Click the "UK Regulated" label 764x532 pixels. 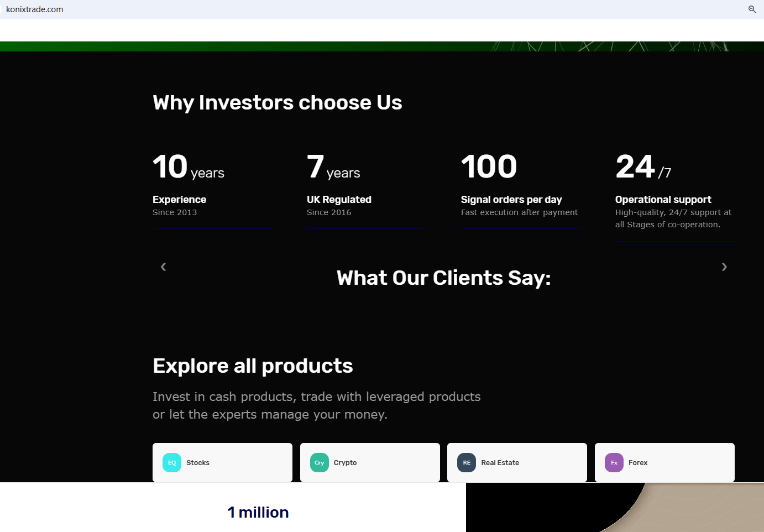tap(339, 200)
